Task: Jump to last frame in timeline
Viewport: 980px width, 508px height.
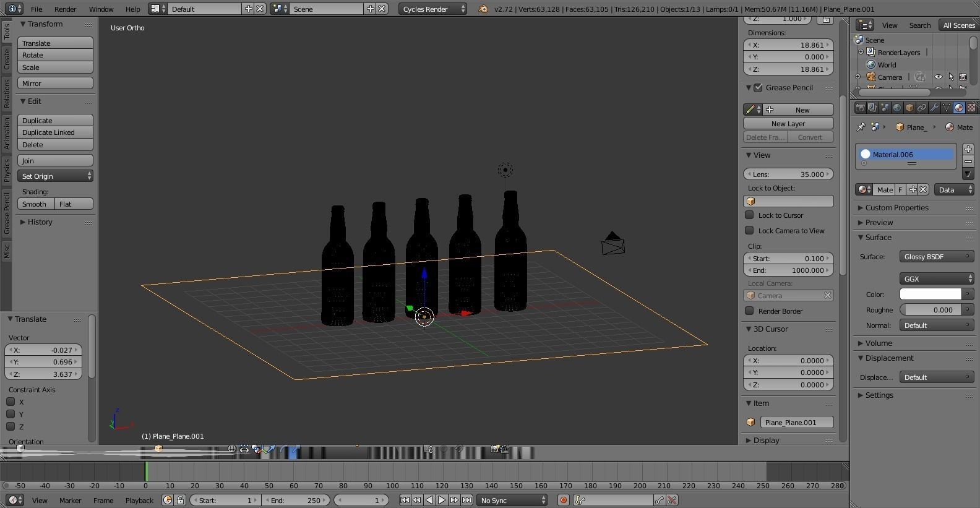Action: [x=466, y=500]
